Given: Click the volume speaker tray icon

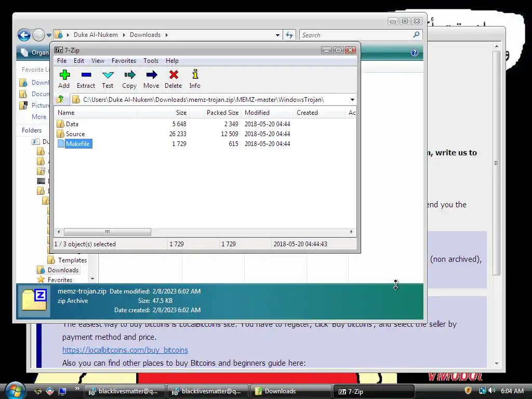Looking at the screenshot, I should click(x=491, y=391).
